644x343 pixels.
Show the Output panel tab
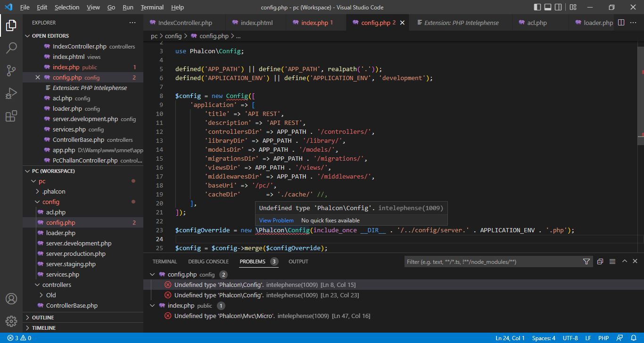click(x=298, y=261)
